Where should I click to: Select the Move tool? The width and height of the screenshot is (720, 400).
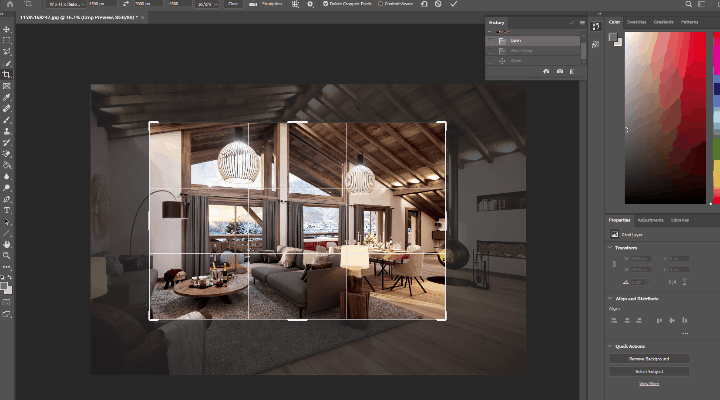pyautogui.click(x=7, y=29)
